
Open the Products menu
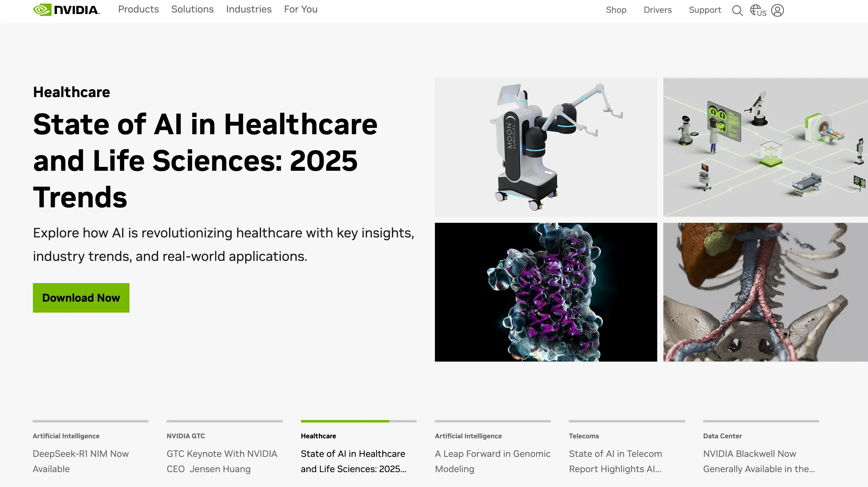[x=139, y=9]
